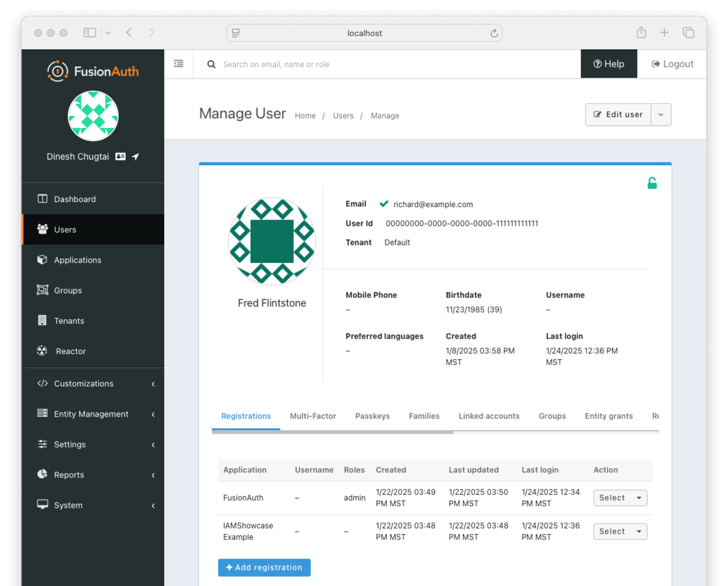
Task: Click Dinesh Chugtai's avatar image
Action: point(93,116)
